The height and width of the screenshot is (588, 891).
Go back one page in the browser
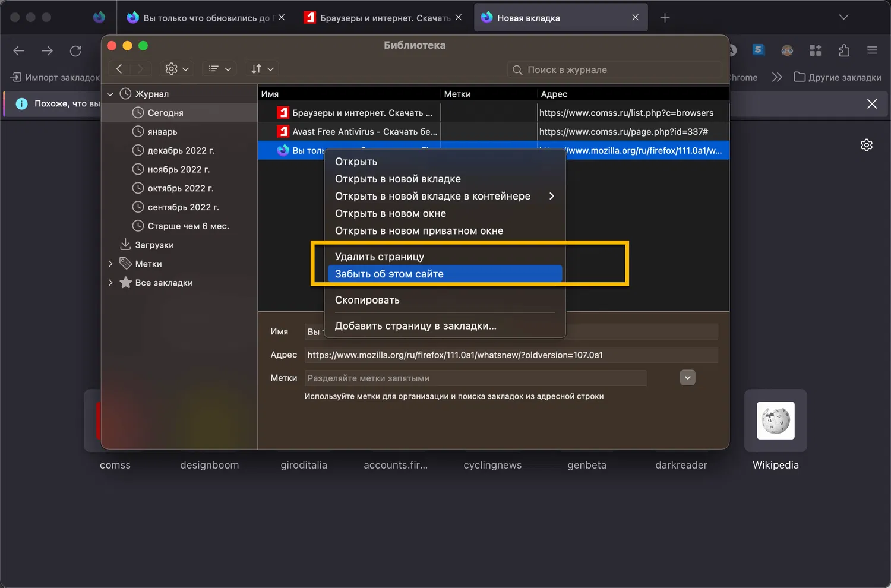click(x=19, y=51)
